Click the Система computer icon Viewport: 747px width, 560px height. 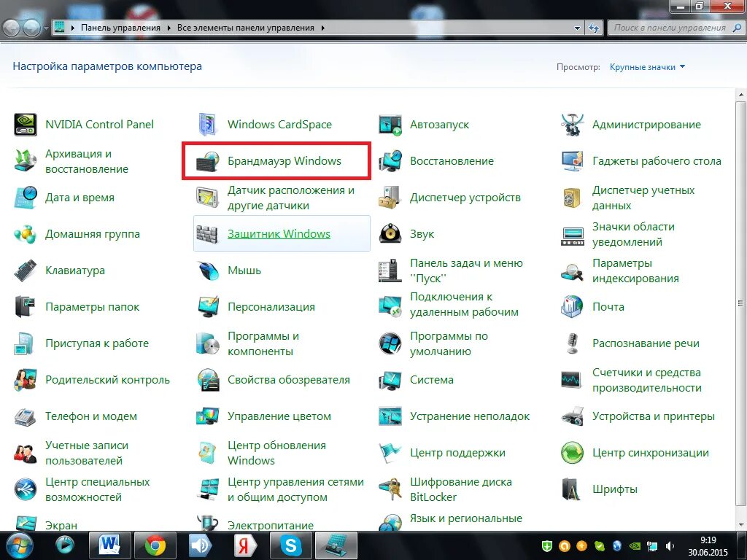[x=390, y=379]
